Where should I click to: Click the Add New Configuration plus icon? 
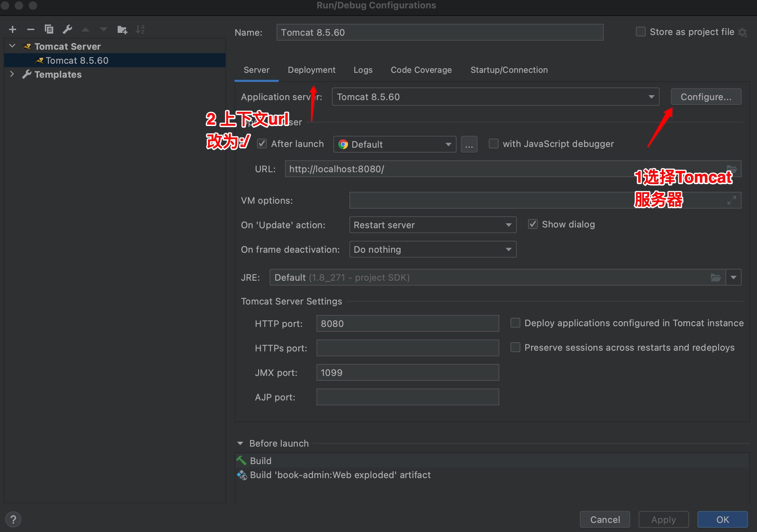(x=13, y=29)
